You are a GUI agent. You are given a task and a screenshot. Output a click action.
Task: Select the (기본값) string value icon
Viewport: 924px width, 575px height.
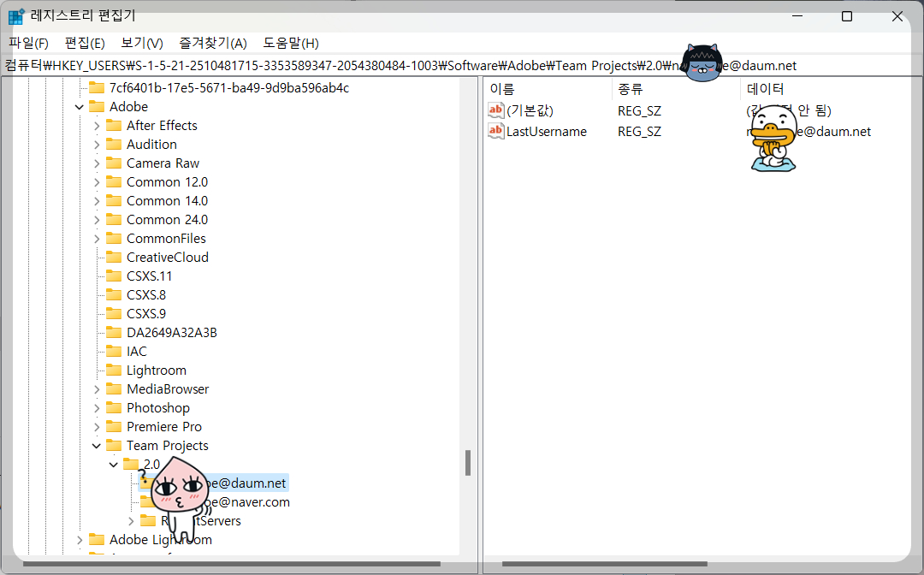click(496, 110)
